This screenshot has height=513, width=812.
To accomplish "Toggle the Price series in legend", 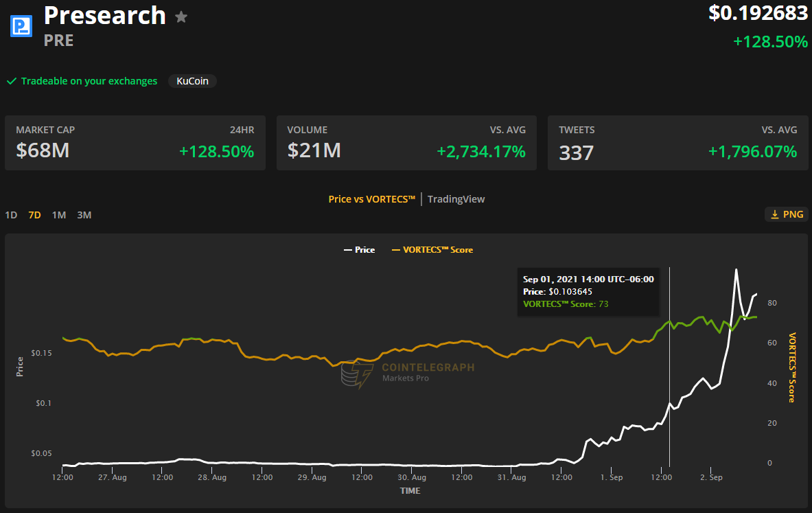I will click(359, 250).
